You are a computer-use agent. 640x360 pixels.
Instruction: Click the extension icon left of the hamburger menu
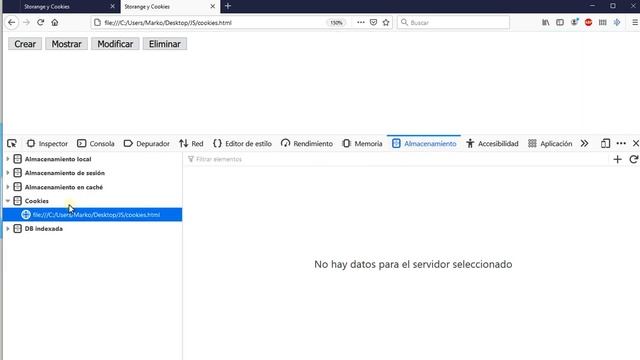coord(617,22)
